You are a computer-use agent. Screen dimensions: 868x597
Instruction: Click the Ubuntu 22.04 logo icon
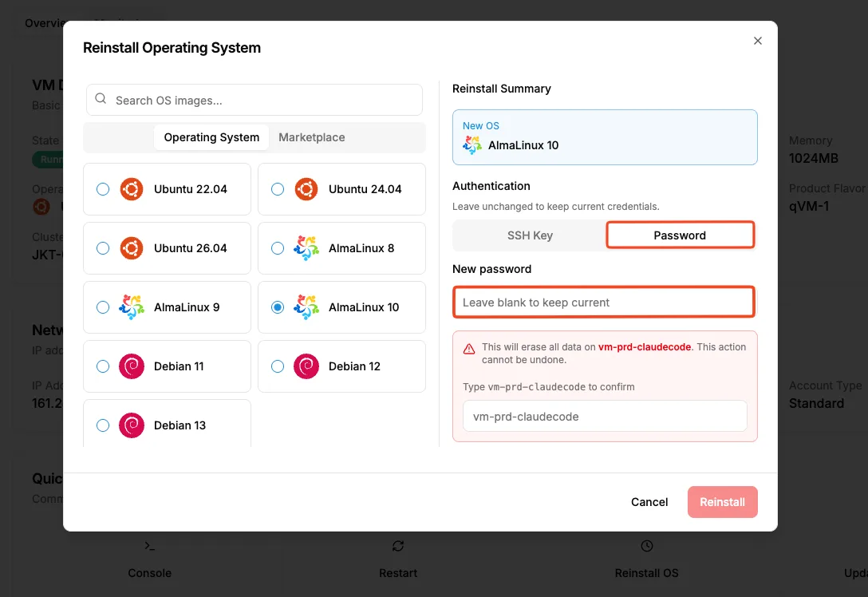132,189
